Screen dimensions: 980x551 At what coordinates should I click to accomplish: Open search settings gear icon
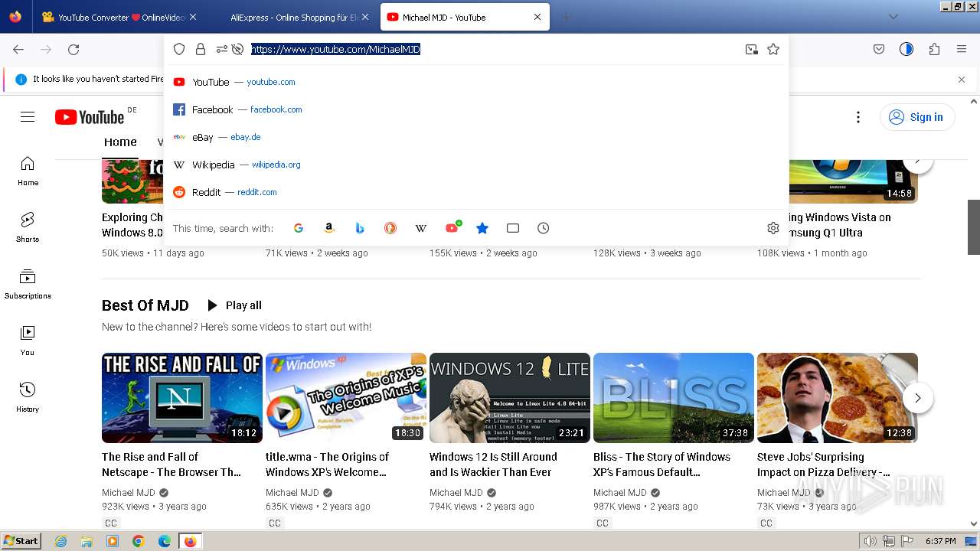click(x=773, y=228)
